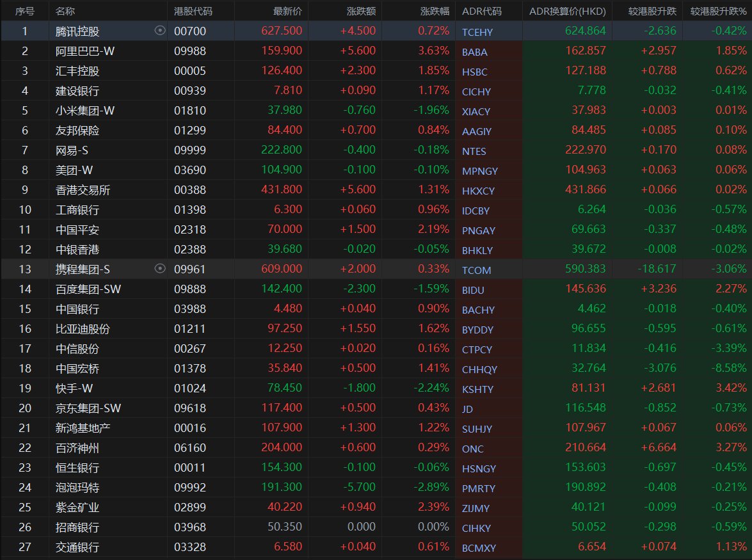Click the -8.58% value for 中国宏桥
The image size is (752, 560).
729,369
